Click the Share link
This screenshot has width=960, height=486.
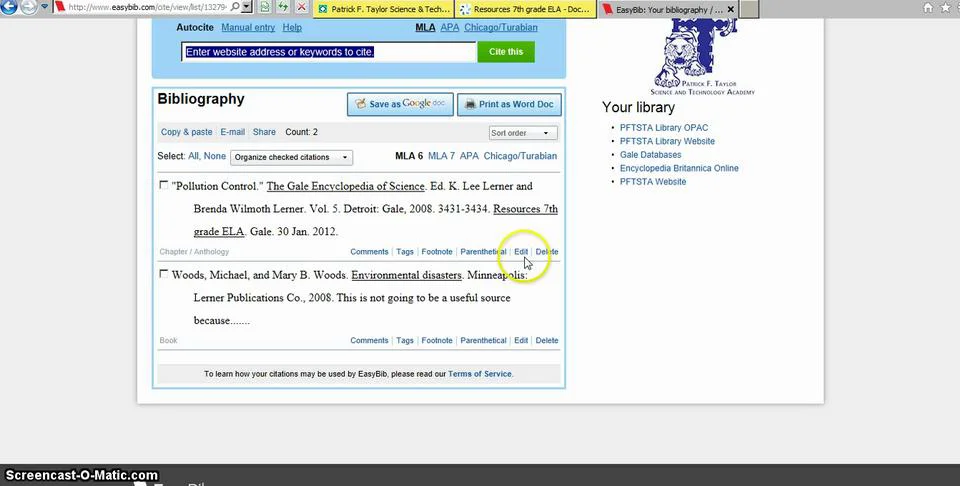pos(264,132)
